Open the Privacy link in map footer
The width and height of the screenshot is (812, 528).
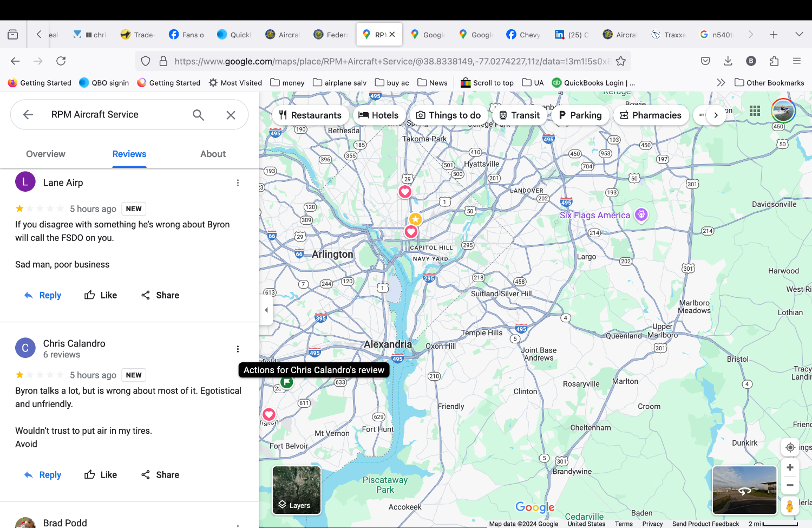point(652,524)
